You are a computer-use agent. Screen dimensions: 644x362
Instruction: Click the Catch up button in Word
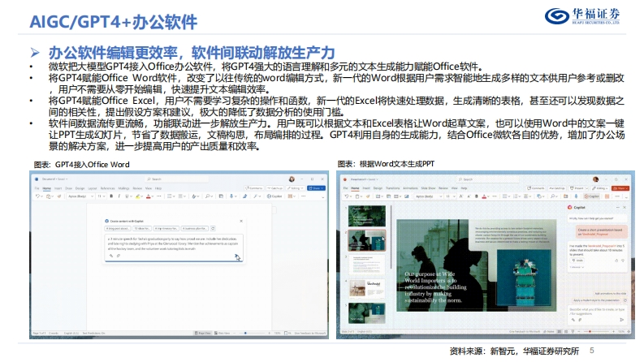pyautogui.click(x=274, y=188)
